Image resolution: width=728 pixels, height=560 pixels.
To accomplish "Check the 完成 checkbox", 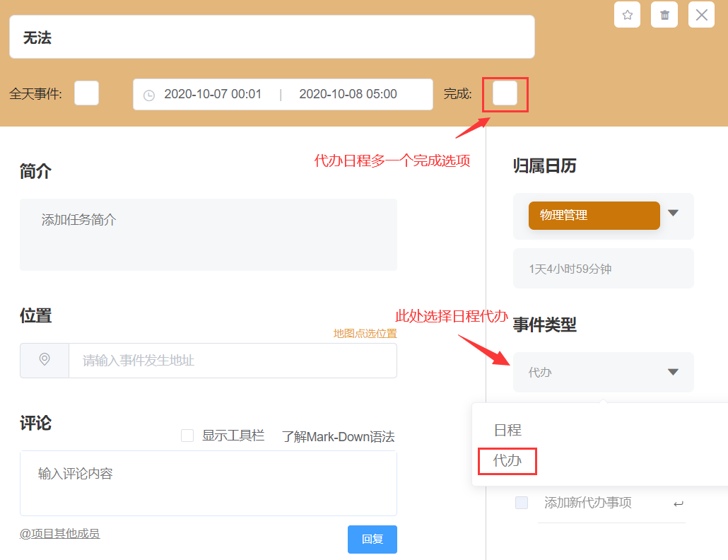I will coord(505,93).
